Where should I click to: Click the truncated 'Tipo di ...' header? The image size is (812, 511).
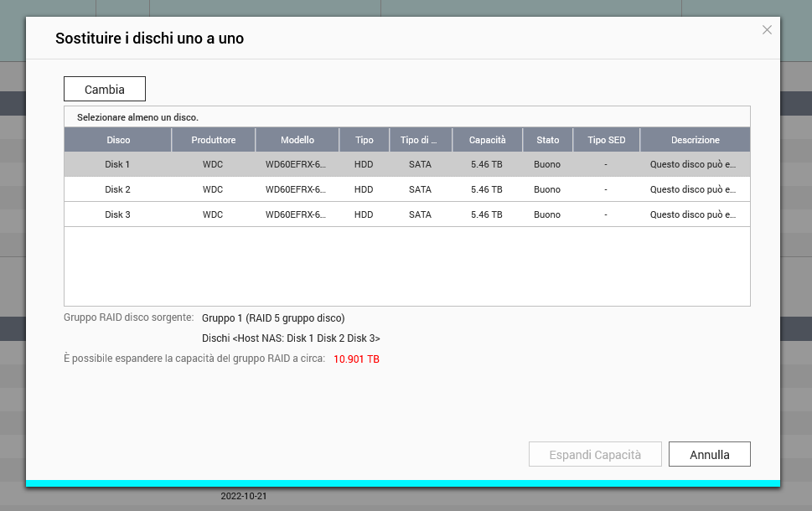420,140
